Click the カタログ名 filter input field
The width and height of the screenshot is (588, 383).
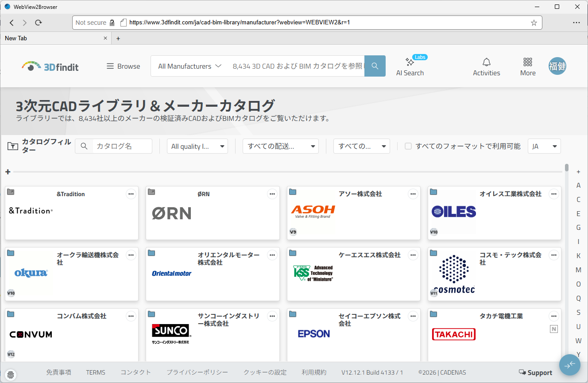(x=120, y=146)
